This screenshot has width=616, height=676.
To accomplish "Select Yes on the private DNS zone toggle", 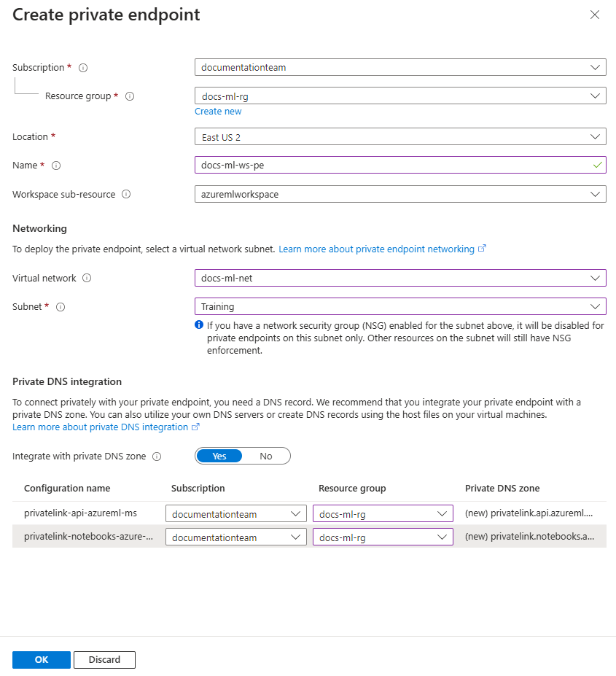I will coord(219,455).
